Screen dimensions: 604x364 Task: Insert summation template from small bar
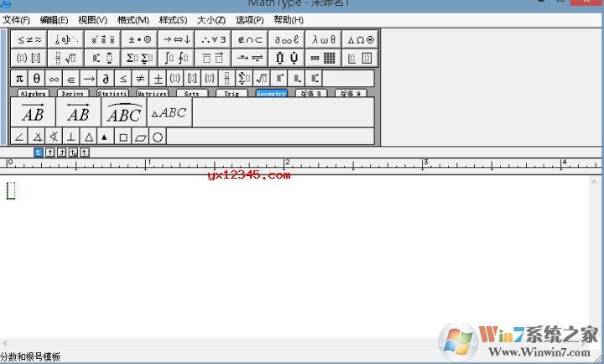(245, 79)
